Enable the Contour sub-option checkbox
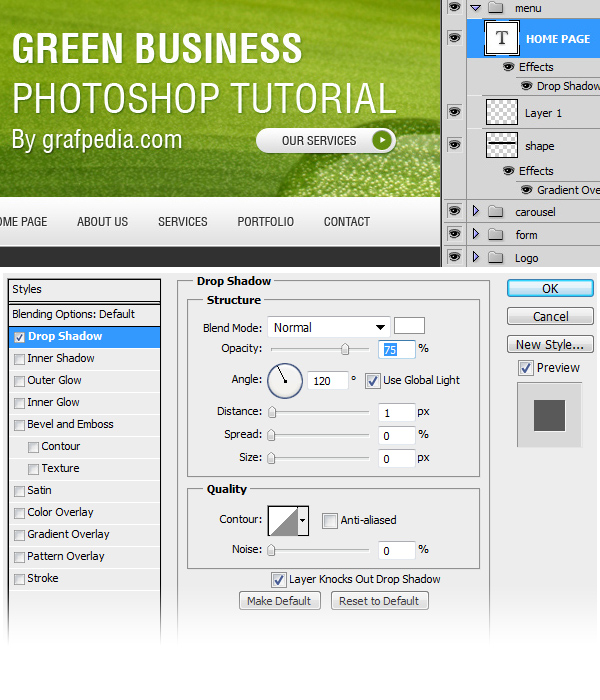This screenshot has width=600, height=700. pos(33,447)
